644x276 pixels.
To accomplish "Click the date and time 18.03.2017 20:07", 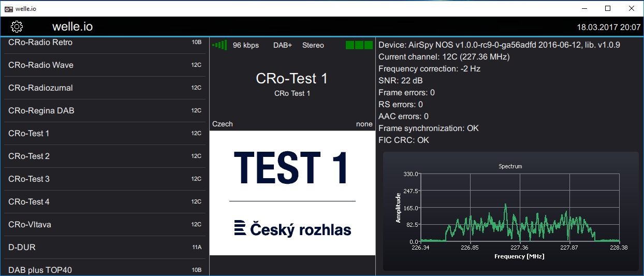I will tap(609, 27).
